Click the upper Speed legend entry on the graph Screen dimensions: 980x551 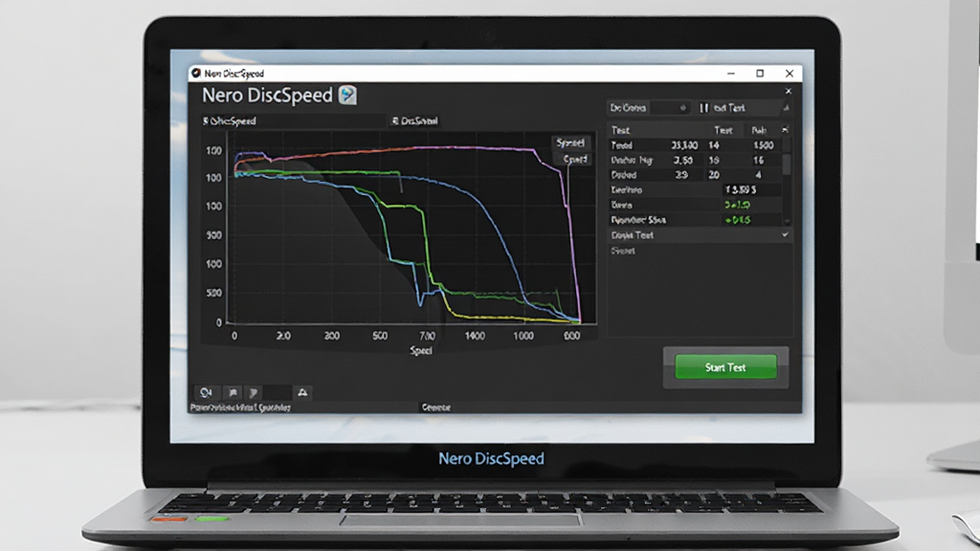[570, 143]
